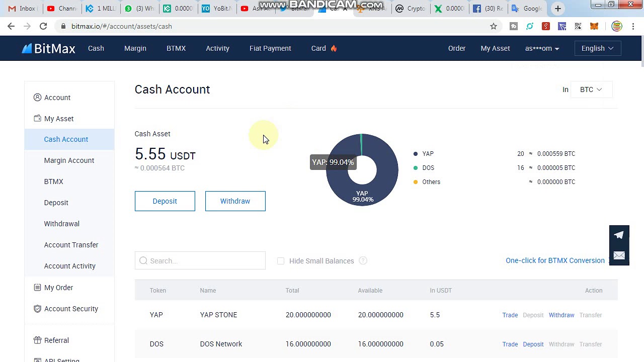Click the Referral gift icon

tap(37, 340)
